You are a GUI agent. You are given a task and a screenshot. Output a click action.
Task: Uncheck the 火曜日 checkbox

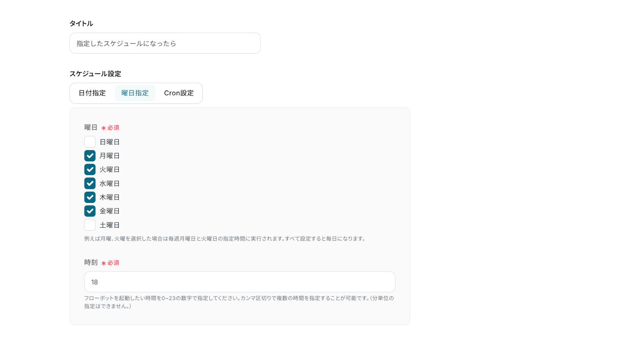point(90,170)
